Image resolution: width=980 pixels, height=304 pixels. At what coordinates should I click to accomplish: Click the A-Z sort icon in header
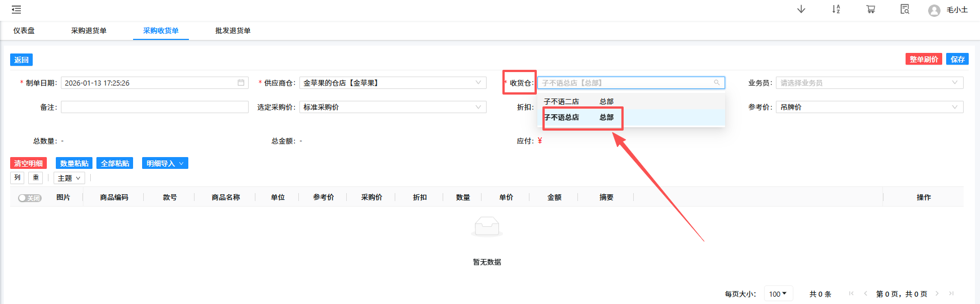[x=836, y=10]
